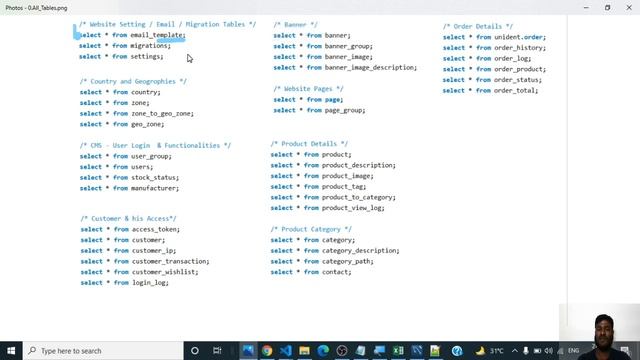Click the Photos window title text
This screenshot has height=360, width=640.
(36, 8)
